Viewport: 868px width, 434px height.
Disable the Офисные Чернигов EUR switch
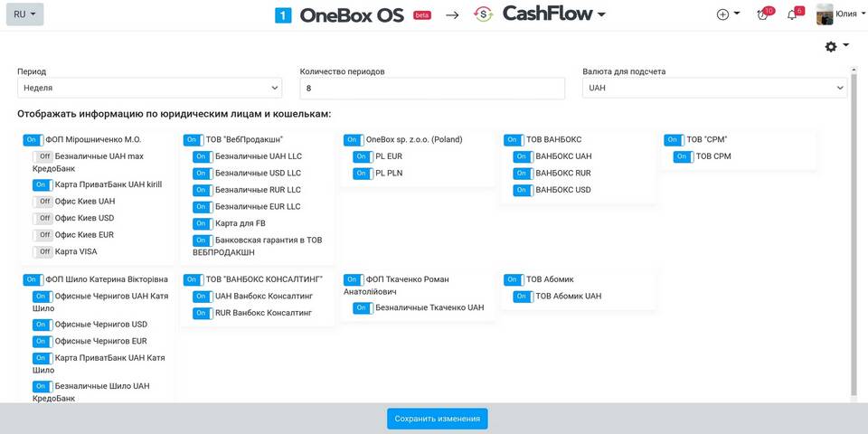pyautogui.click(x=42, y=342)
